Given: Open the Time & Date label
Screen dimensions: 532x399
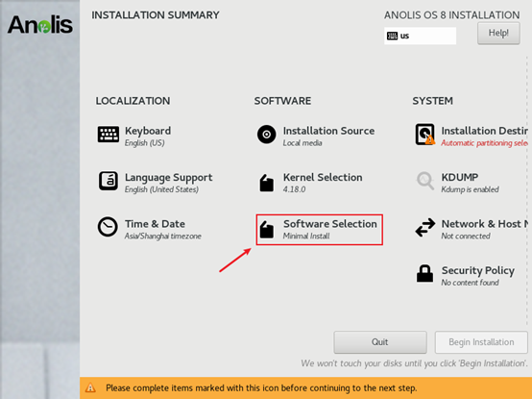Looking at the screenshot, I should tap(155, 224).
